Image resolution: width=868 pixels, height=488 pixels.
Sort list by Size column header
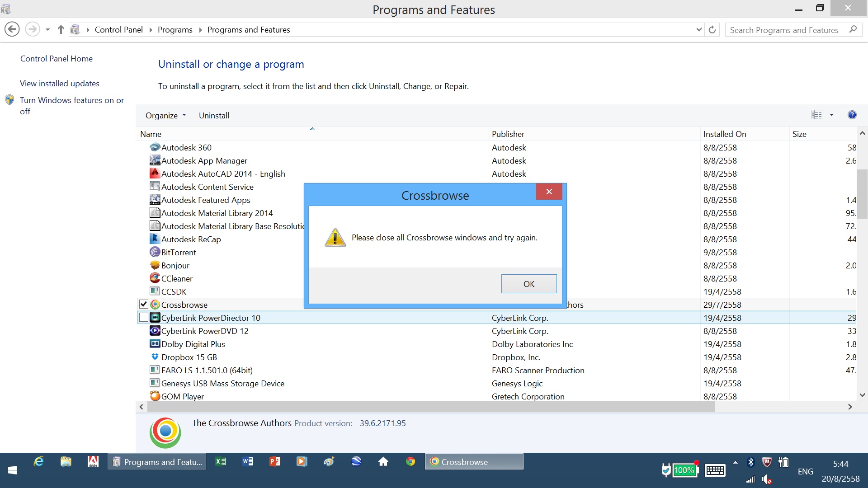[823, 134]
